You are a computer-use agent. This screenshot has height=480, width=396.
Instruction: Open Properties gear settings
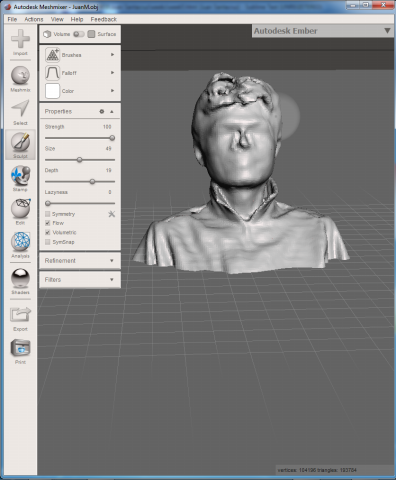pyautogui.click(x=102, y=111)
